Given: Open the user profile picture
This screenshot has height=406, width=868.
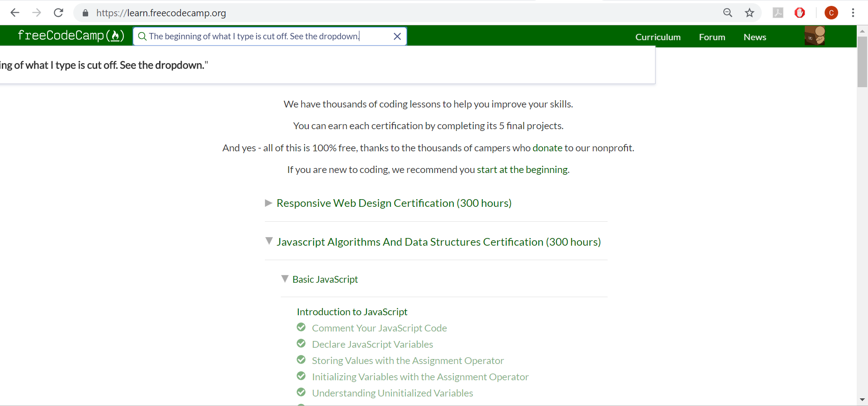Looking at the screenshot, I should coord(815,36).
